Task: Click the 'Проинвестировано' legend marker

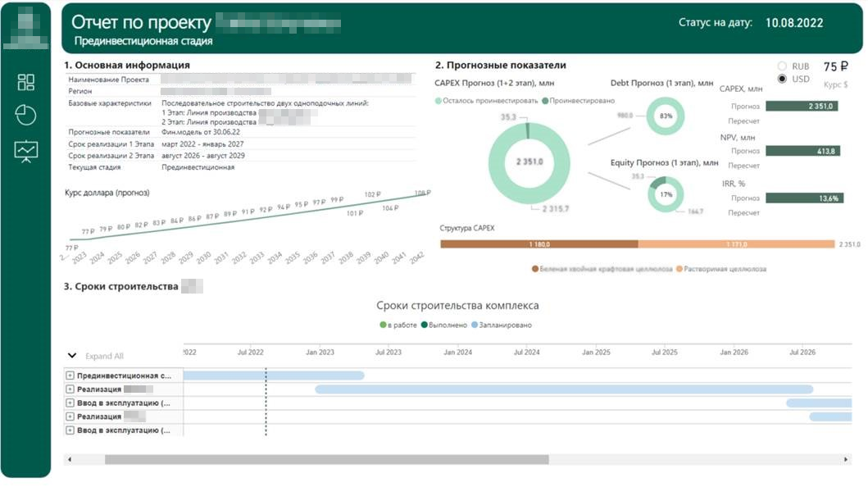Action: [545, 101]
